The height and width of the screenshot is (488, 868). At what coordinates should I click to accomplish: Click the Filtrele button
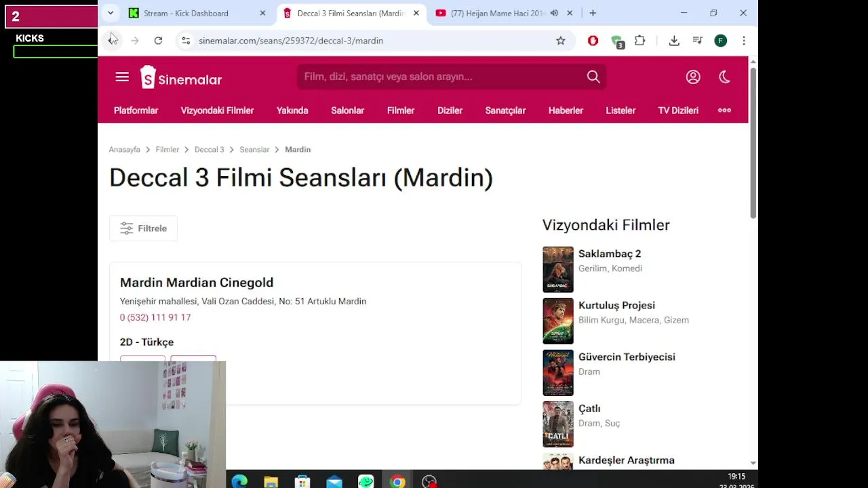tap(143, 228)
